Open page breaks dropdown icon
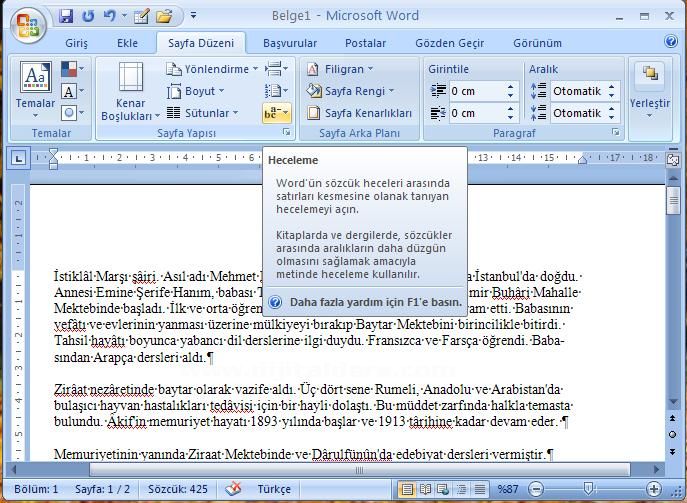Image resolution: width=687 pixels, height=503 pixels. [276, 69]
